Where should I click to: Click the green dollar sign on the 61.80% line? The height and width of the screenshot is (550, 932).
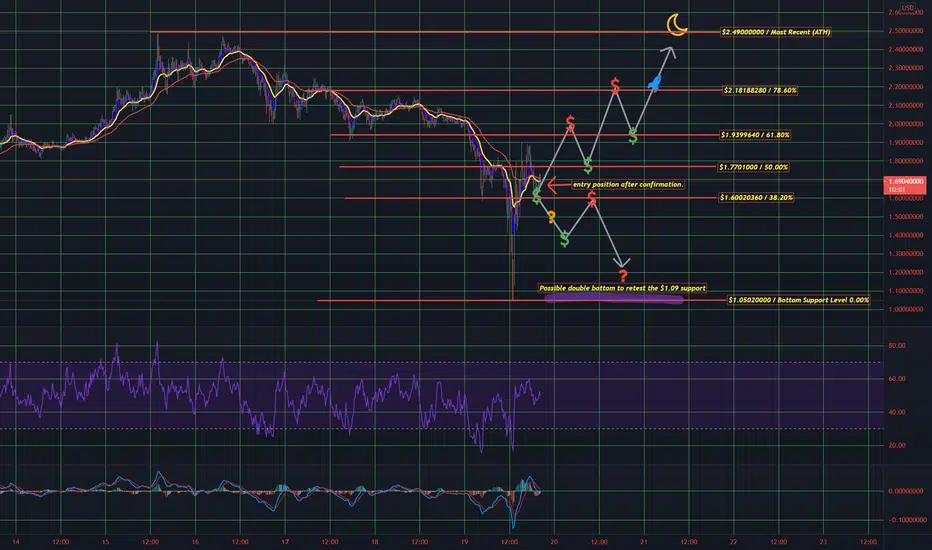click(x=633, y=136)
